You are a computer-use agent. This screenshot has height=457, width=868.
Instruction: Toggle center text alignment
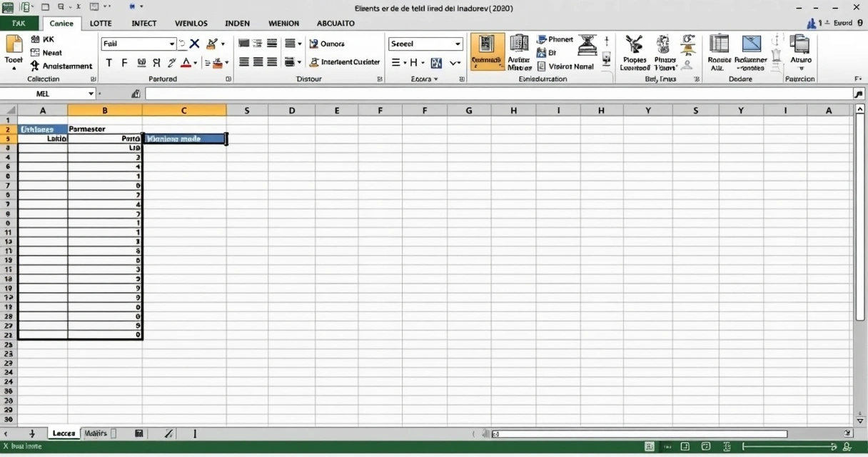coord(258,63)
